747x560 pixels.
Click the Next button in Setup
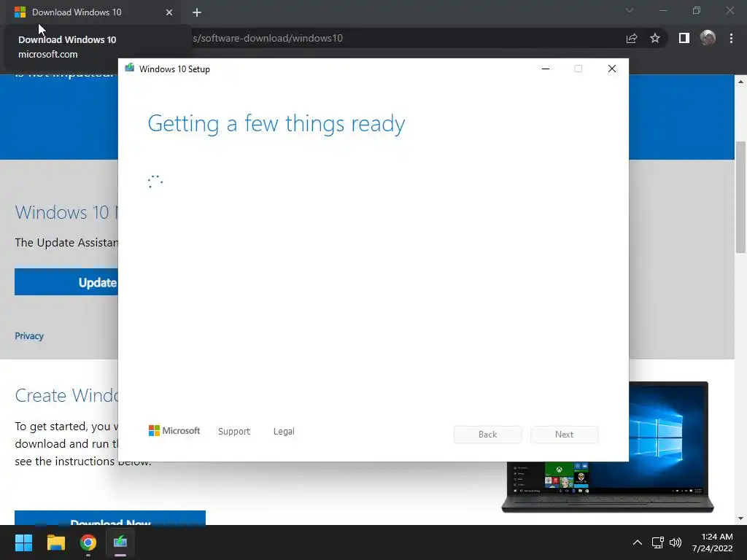pyautogui.click(x=564, y=435)
